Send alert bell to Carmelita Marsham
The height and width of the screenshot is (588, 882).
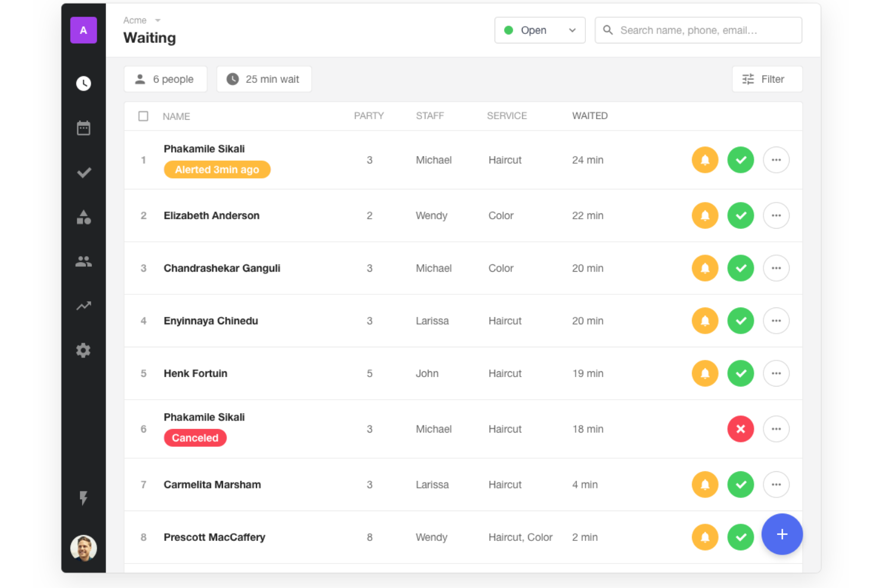(705, 484)
